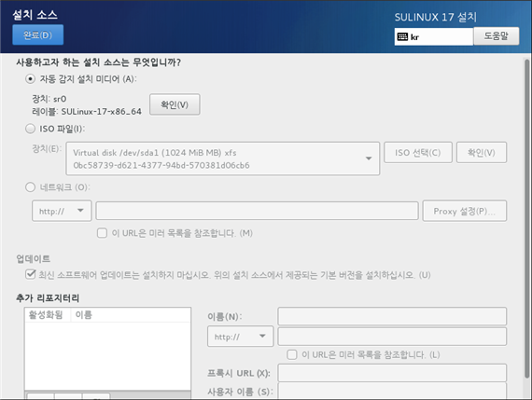This screenshot has height=400, width=532.
Task: Click the Done button 완료(D)
Action: (37, 34)
